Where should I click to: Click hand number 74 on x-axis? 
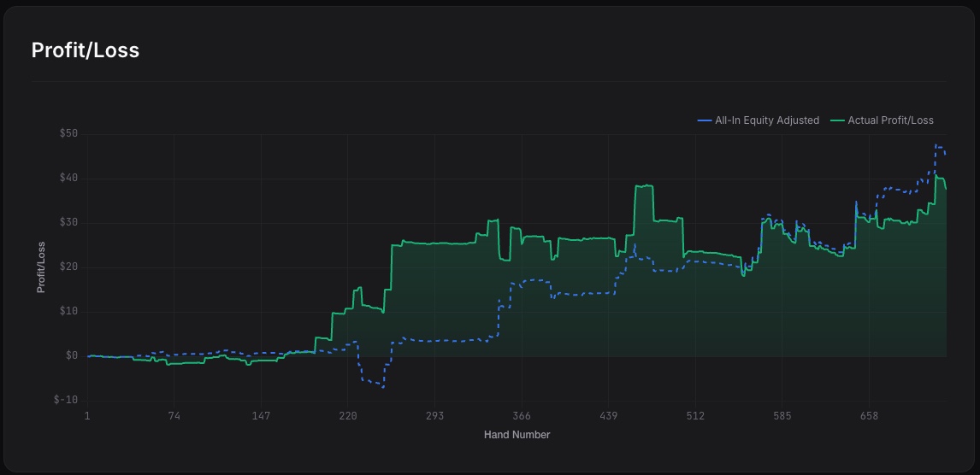[x=174, y=416]
